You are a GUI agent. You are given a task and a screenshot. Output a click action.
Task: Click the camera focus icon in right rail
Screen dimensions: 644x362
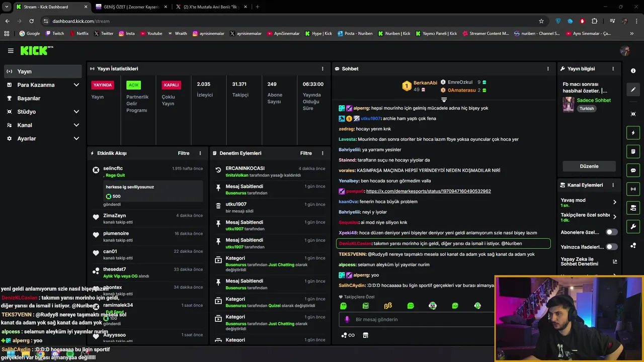pos(633,114)
